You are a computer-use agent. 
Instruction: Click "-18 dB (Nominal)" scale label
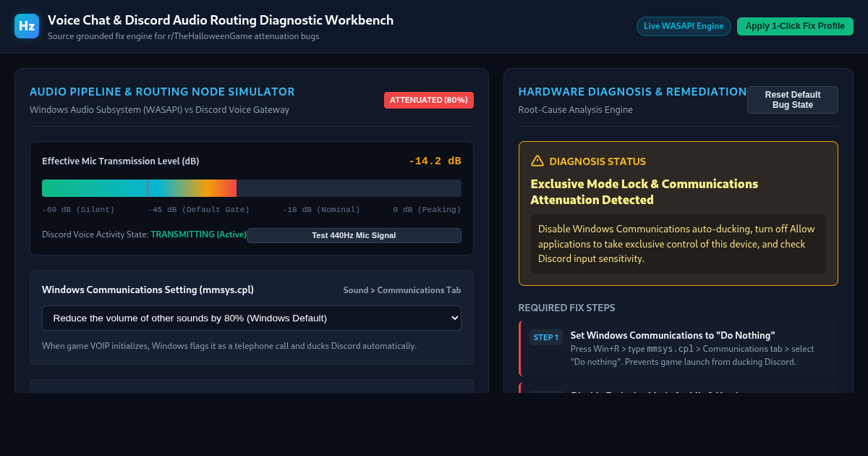point(321,210)
